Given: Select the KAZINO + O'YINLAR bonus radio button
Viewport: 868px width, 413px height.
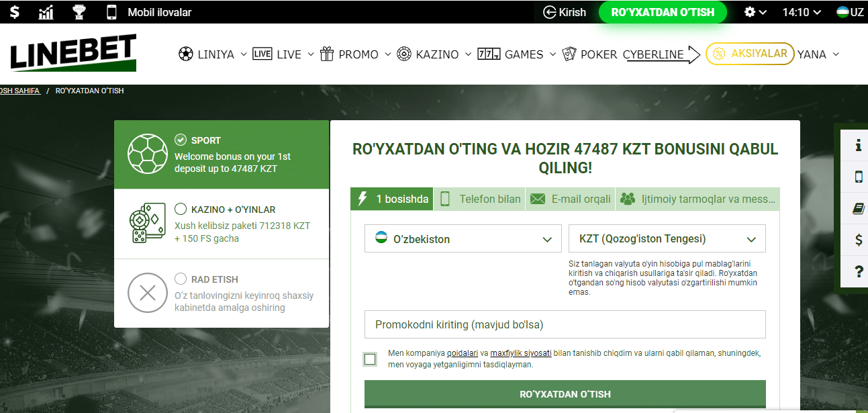Looking at the screenshot, I should click(181, 209).
